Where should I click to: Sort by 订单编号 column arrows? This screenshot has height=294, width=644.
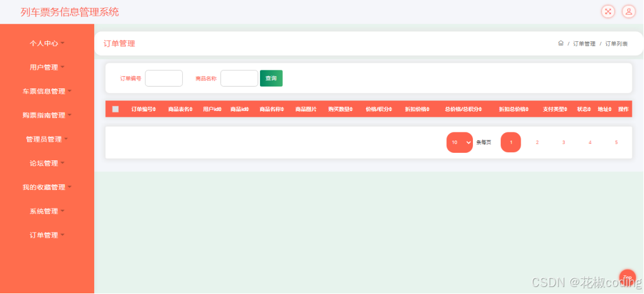pos(154,109)
